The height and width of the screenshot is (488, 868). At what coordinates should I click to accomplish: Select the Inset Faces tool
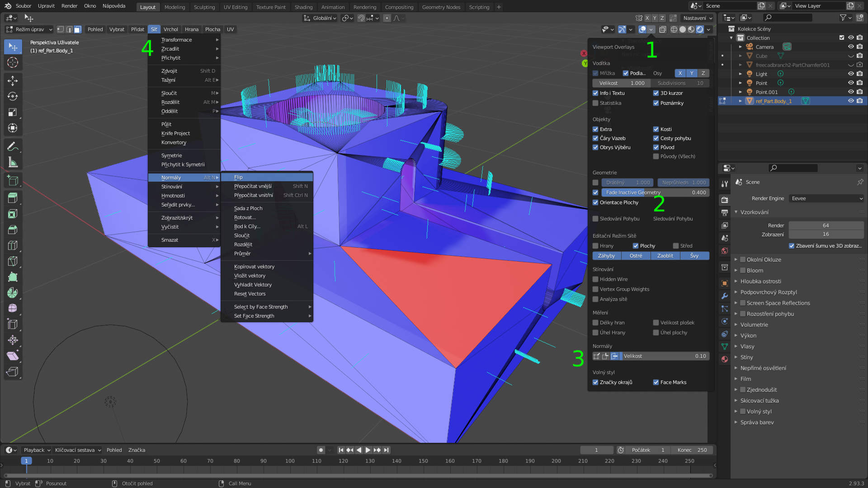click(13, 214)
